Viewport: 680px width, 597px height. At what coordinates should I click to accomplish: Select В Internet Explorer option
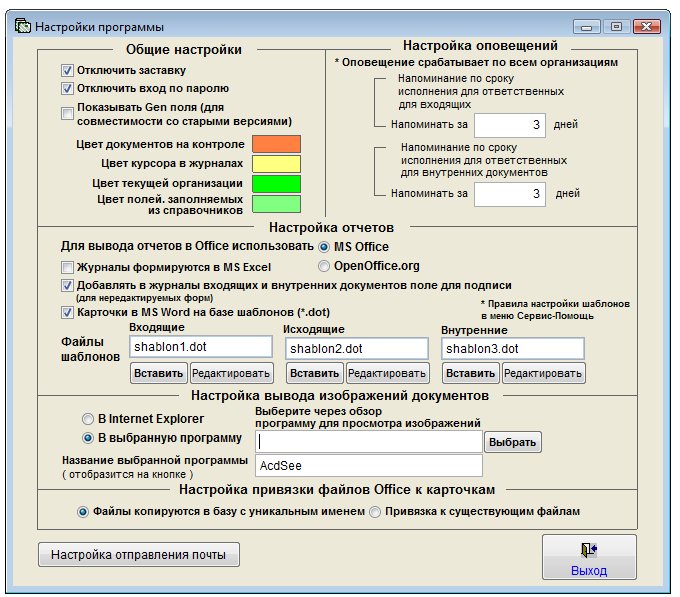click(88, 419)
